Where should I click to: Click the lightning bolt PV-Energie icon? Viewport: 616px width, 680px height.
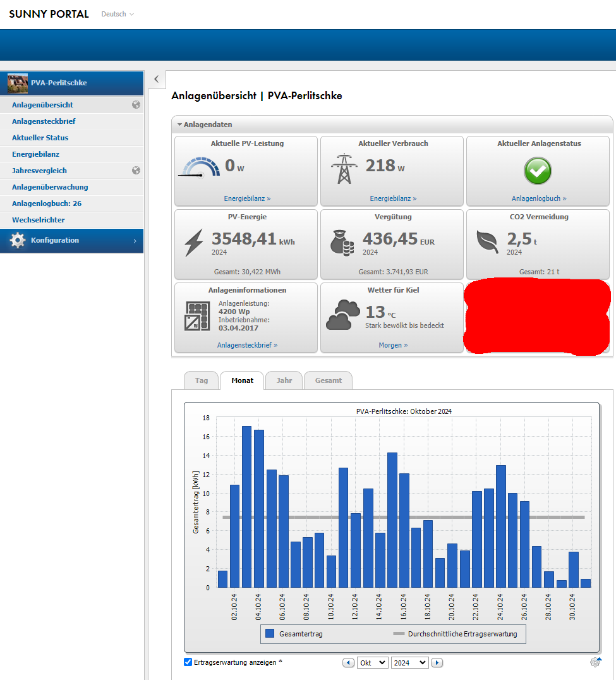click(193, 243)
